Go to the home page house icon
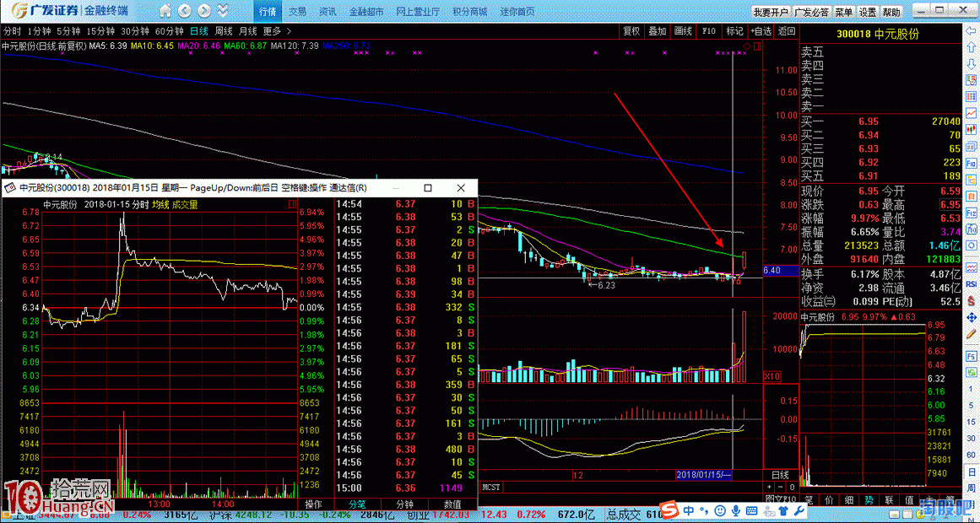Image resolution: width=980 pixels, height=523 pixels. tap(165, 11)
